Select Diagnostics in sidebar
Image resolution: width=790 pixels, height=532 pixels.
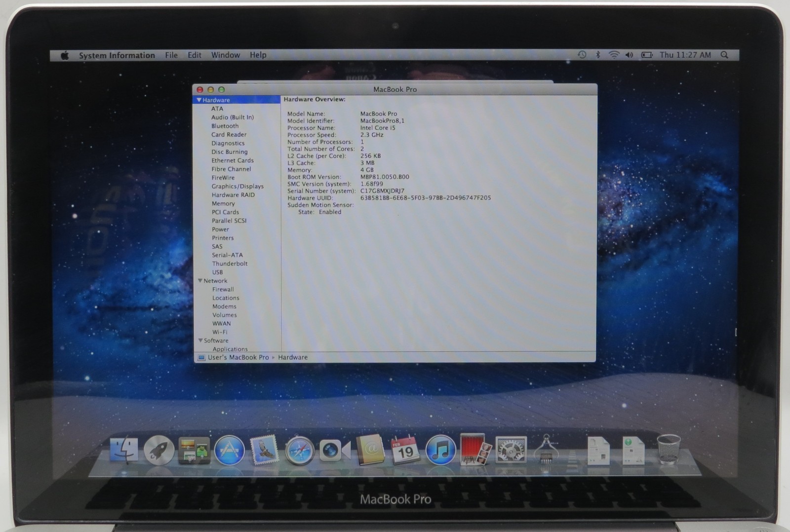[x=228, y=143]
